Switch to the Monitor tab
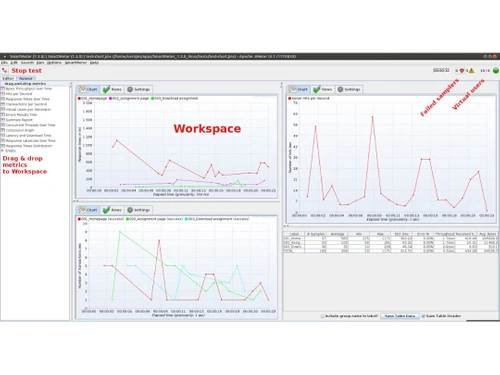The image size is (500, 375). (26, 79)
